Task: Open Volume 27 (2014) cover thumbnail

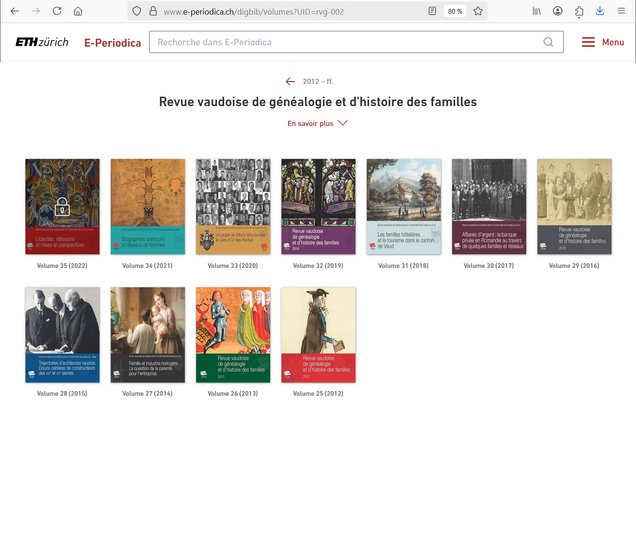Action: coord(148,335)
